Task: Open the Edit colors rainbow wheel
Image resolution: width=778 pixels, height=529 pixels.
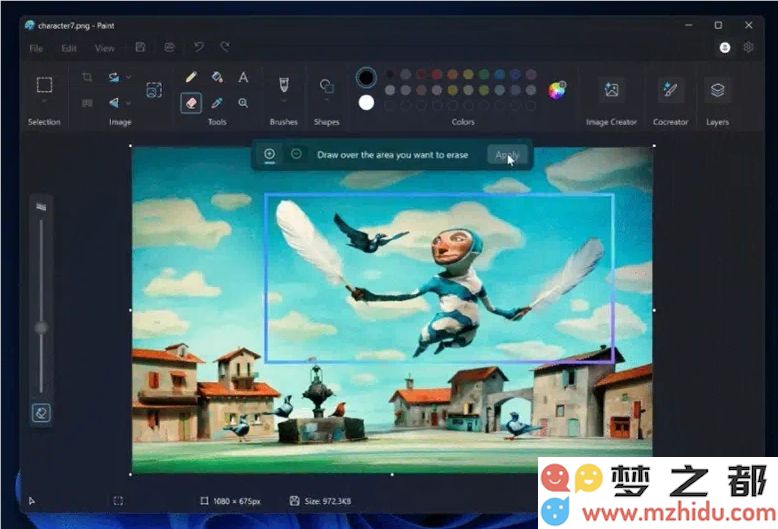Action: 557,90
